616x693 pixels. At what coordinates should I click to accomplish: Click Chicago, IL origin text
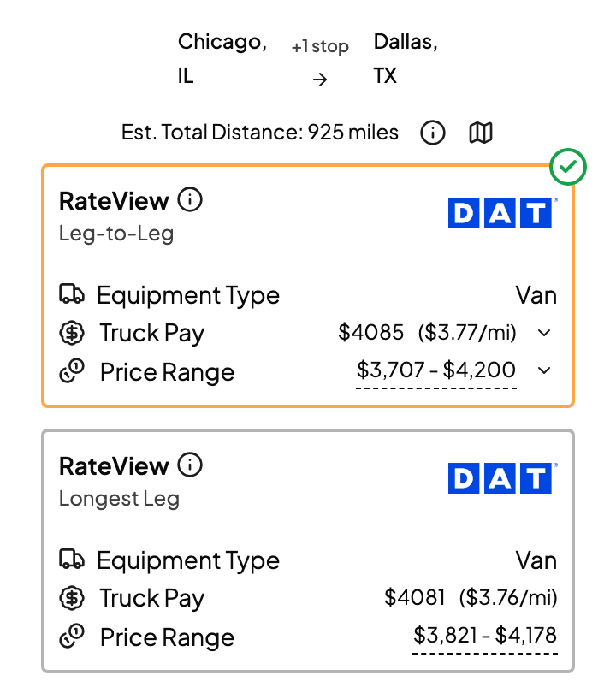[x=222, y=59]
